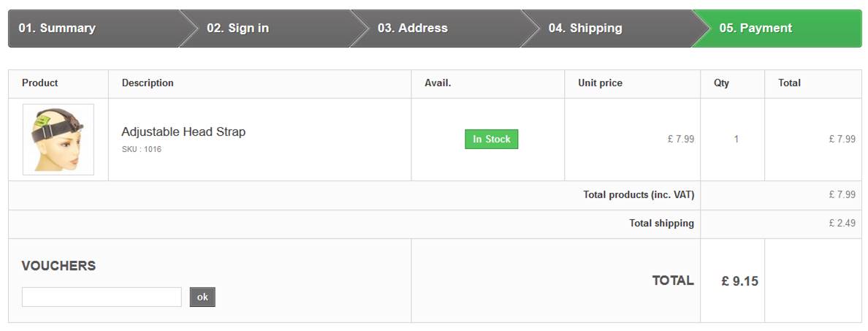Viewport: 868px width, 331px height.
Task: Click the Description column header
Action: point(148,83)
